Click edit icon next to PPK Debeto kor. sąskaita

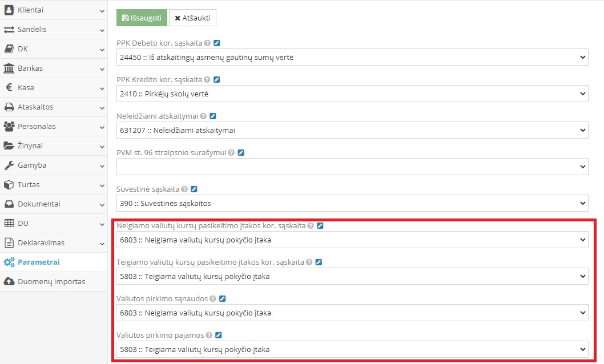[x=217, y=43]
